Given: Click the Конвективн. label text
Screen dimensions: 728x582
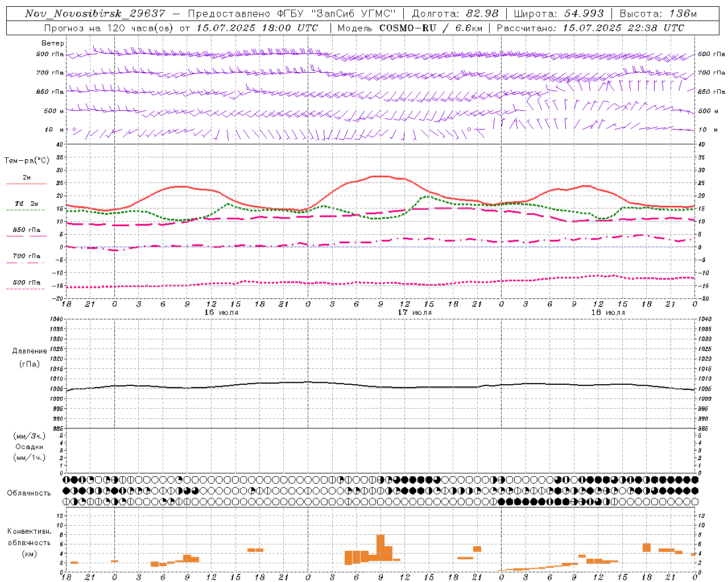Looking at the screenshot, I should (x=30, y=531).
